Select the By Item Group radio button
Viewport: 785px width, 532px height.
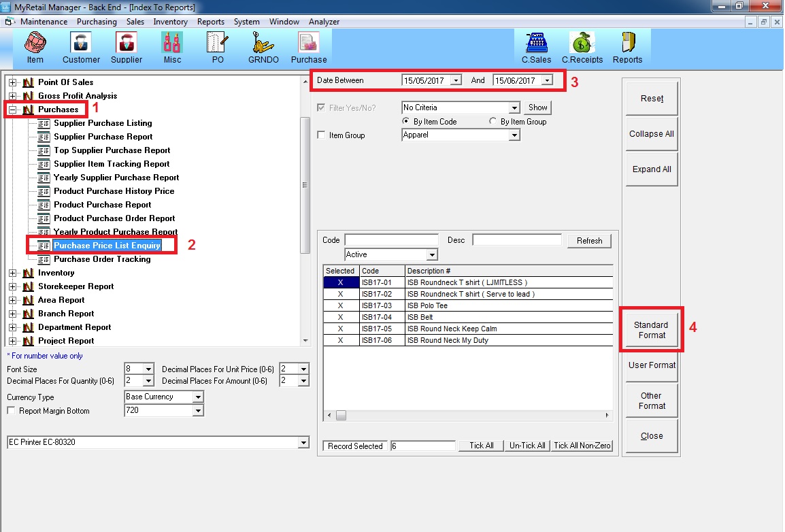[493, 122]
